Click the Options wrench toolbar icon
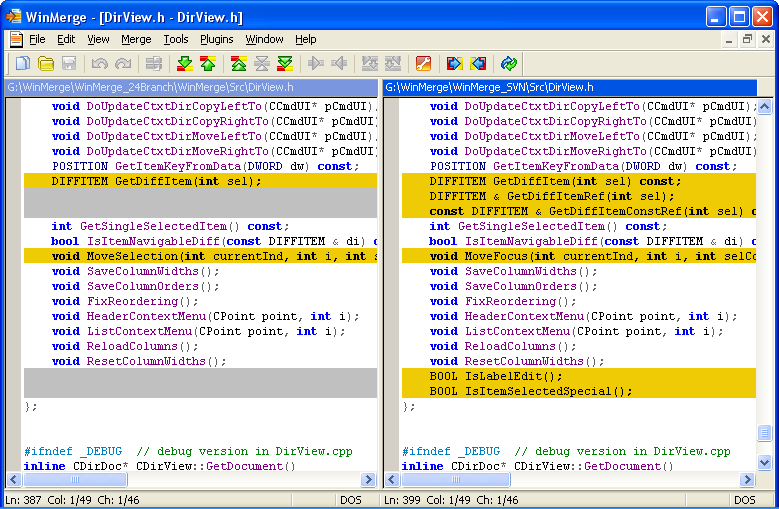The image size is (779, 509). [423, 64]
